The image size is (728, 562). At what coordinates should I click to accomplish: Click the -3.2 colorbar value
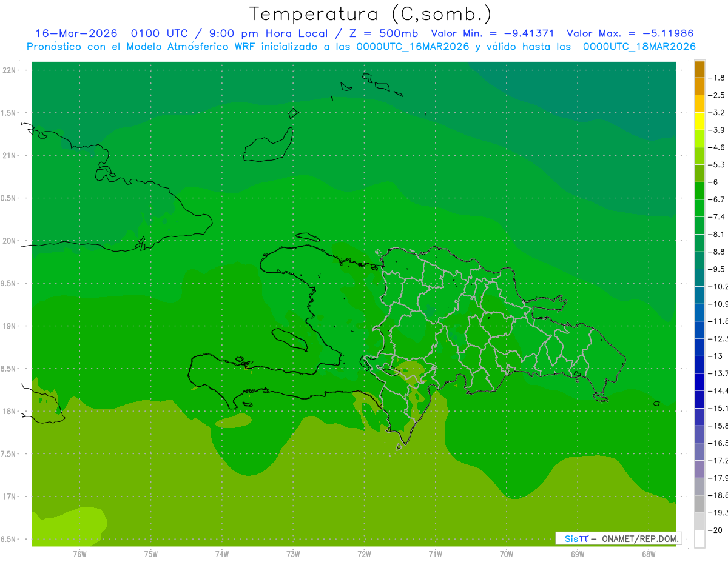(x=716, y=112)
